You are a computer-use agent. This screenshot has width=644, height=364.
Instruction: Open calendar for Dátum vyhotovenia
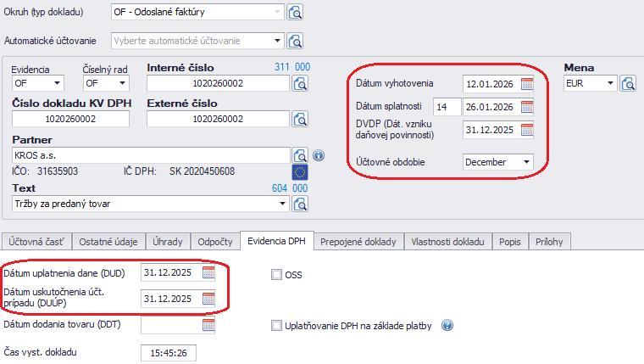527,83
